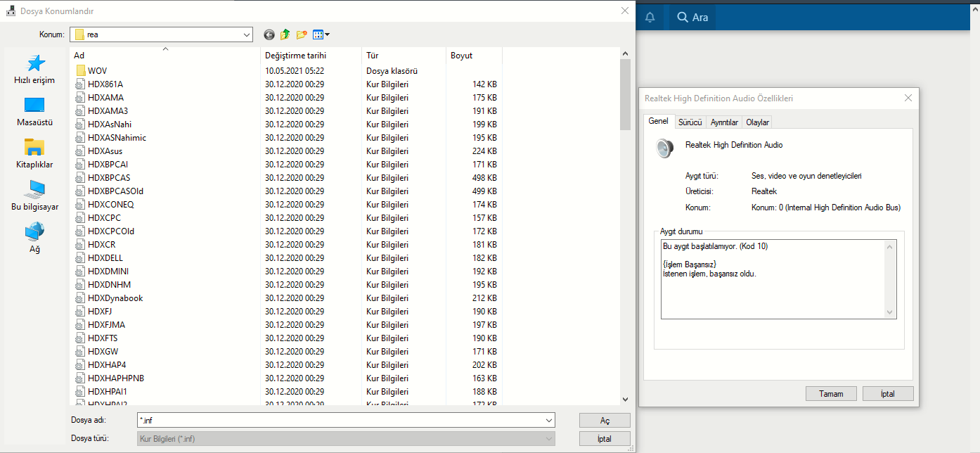Select HDXHAP4 file row

coord(288,365)
